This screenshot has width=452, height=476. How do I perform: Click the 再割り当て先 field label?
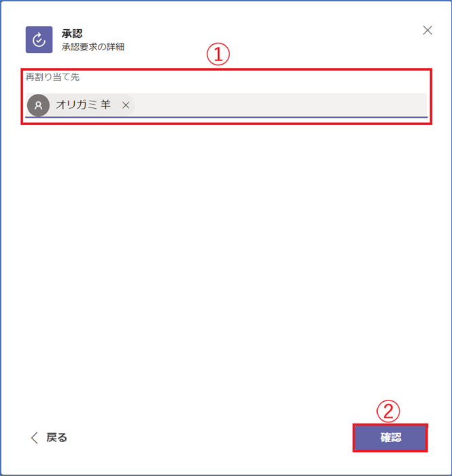52,77
